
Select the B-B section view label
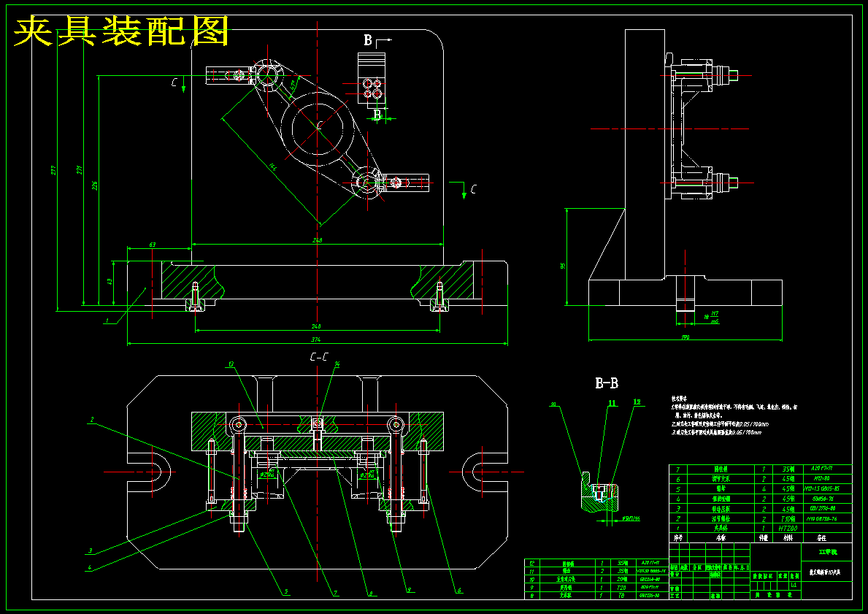[x=607, y=383]
